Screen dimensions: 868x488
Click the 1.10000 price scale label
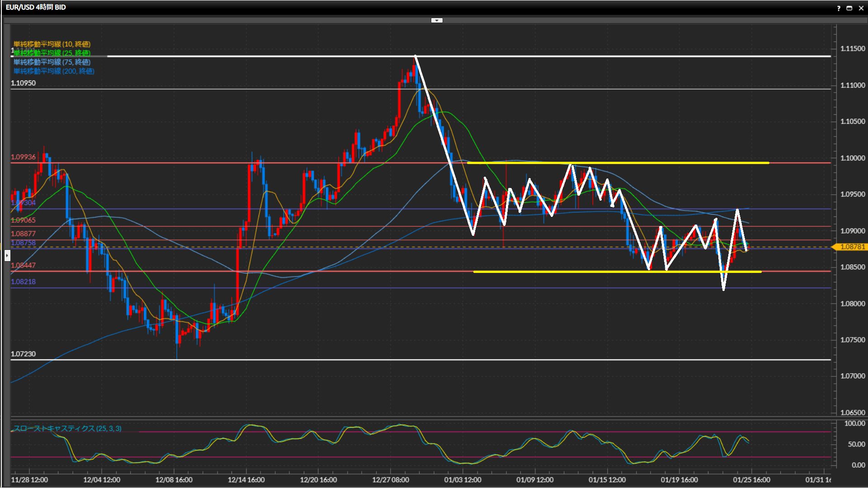pos(852,158)
